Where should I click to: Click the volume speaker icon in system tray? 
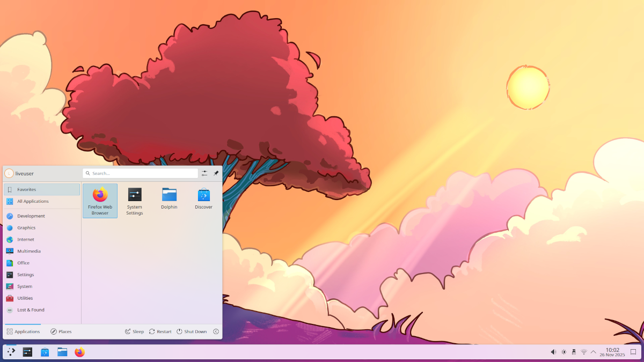click(x=553, y=352)
